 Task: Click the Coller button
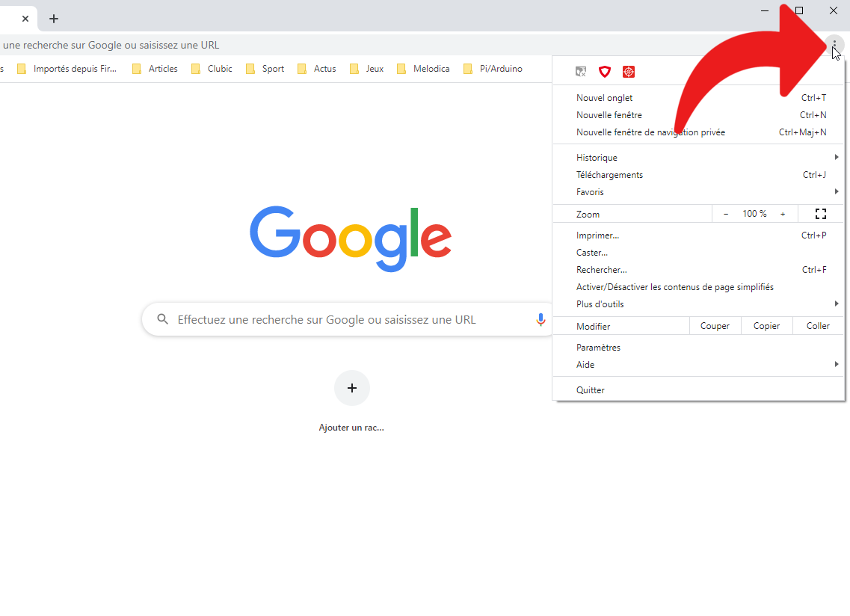coord(818,326)
